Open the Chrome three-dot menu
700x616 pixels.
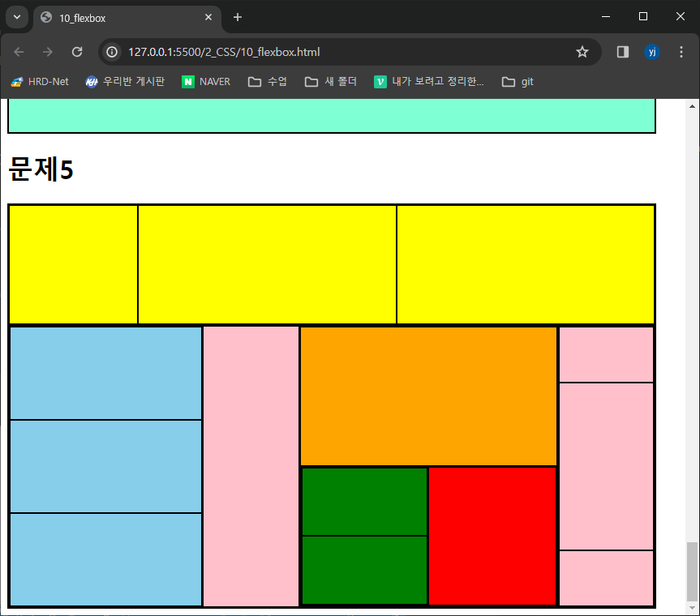[x=681, y=51]
